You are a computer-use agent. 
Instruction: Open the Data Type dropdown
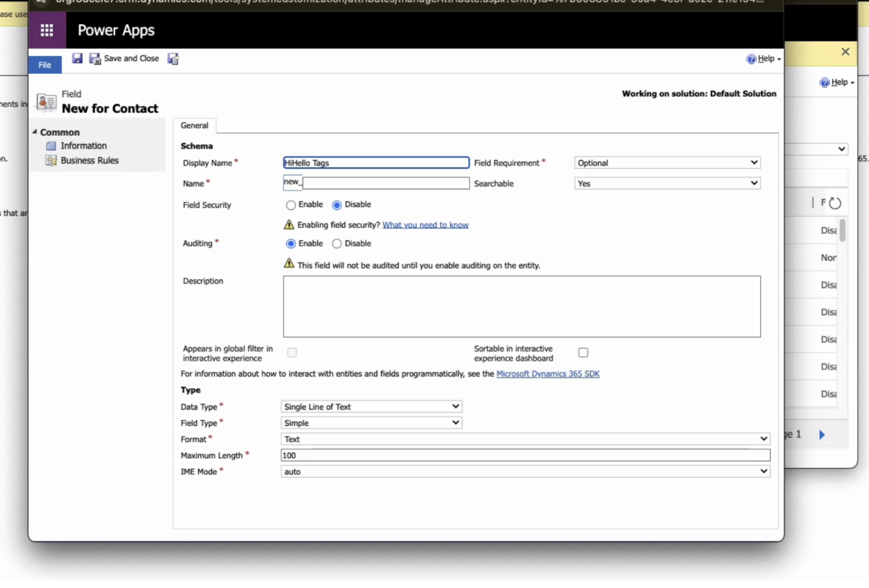coord(372,407)
